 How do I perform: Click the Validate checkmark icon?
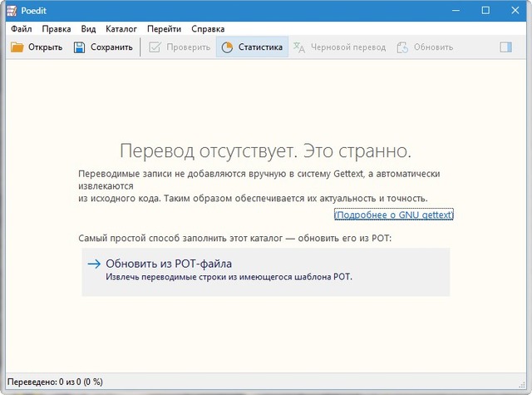(x=155, y=47)
